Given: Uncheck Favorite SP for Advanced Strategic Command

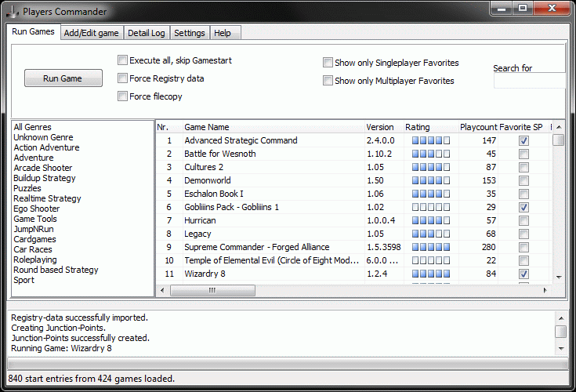Looking at the screenshot, I should (x=523, y=140).
